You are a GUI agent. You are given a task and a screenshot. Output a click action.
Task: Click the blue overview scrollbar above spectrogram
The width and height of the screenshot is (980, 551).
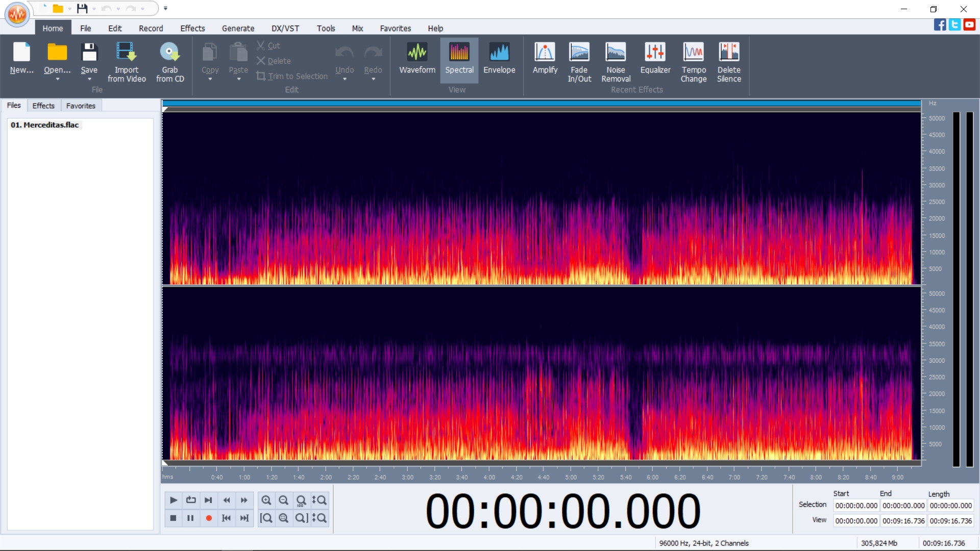pos(542,104)
